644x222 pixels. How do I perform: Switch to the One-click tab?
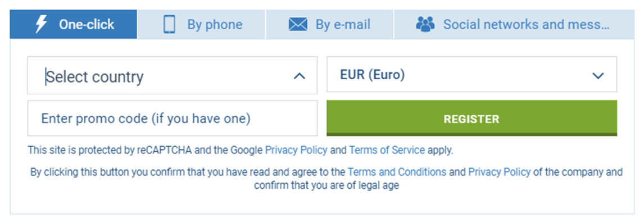pyautogui.click(x=74, y=24)
